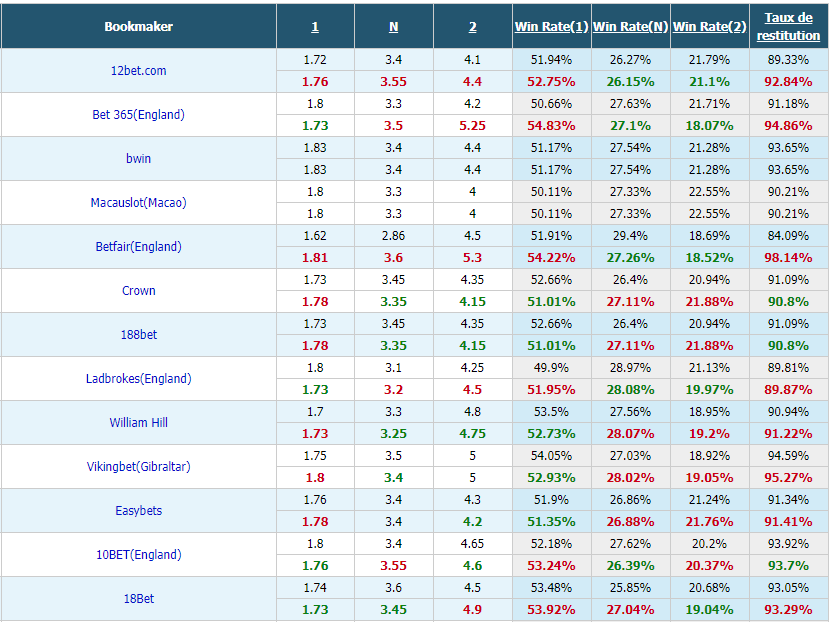The image size is (830, 622).
Task: Select Vikingbet opening win rate 54.05%
Action: [552, 455]
